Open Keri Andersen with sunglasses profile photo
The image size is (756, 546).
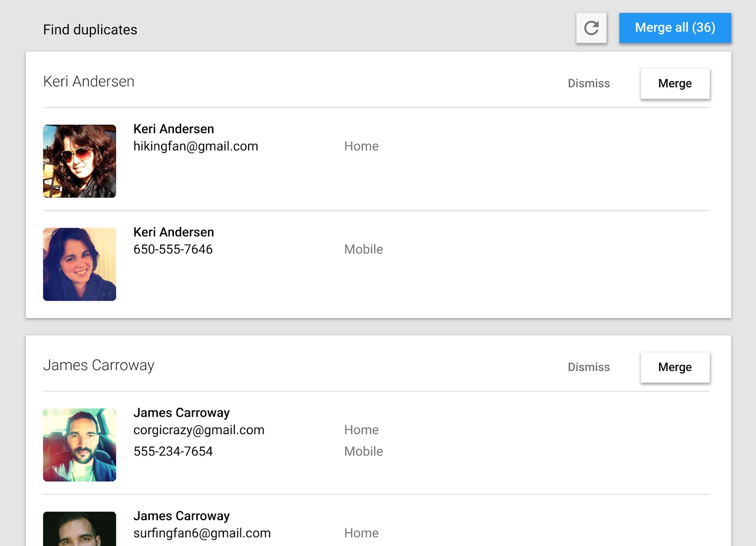pos(79,160)
